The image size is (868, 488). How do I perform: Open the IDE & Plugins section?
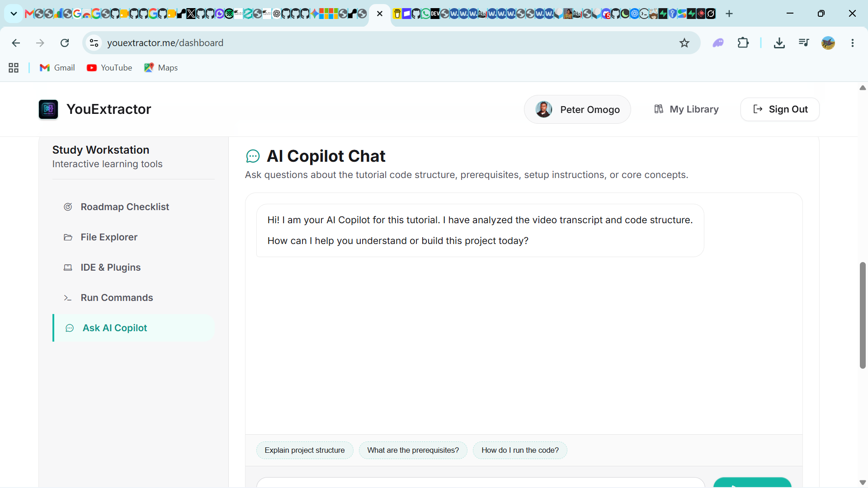click(x=134, y=267)
